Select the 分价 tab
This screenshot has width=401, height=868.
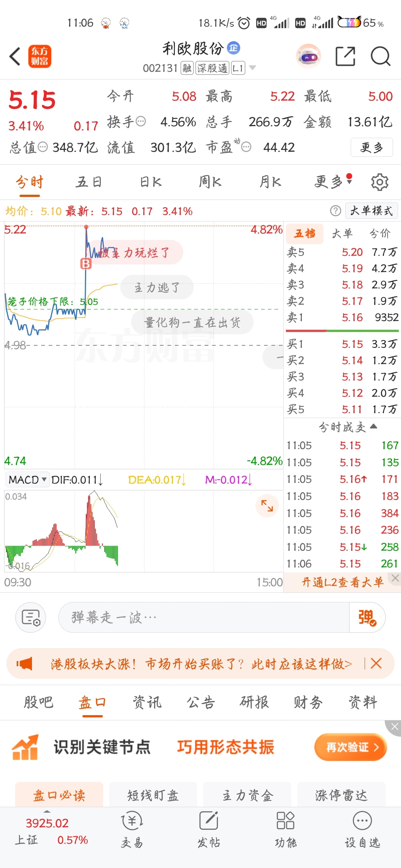380,233
